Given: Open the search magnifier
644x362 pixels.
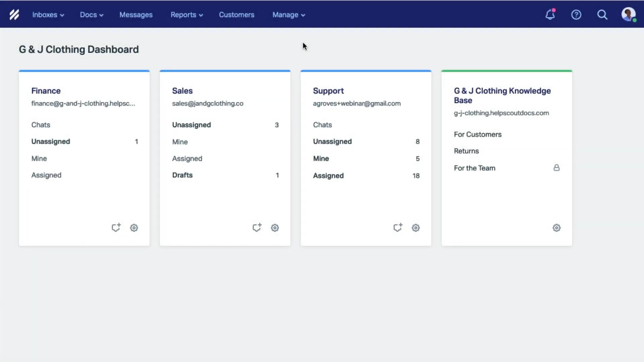Looking at the screenshot, I should pyautogui.click(x=602, y=15).
